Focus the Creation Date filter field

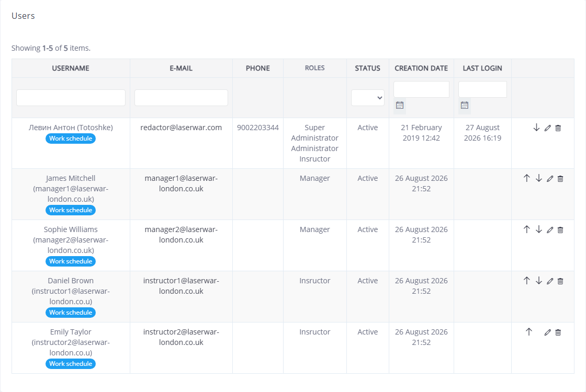click(x=421, y=89)
